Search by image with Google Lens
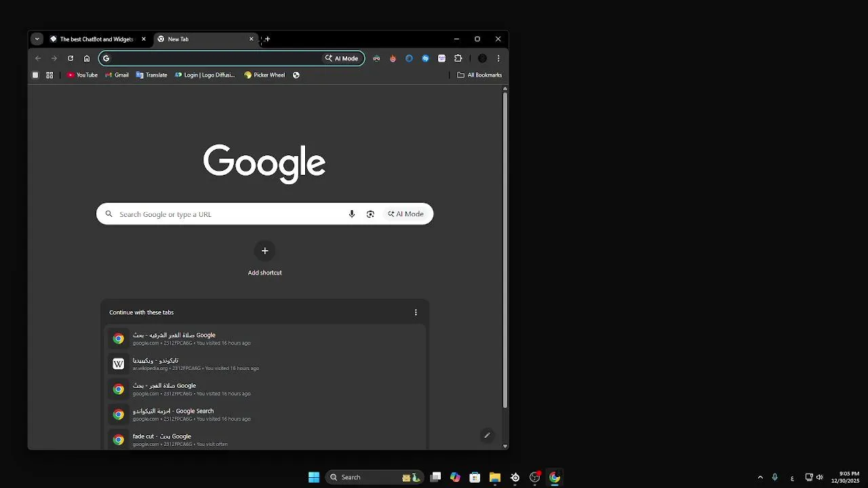868x488 pixels. click(x=370, y=214)
